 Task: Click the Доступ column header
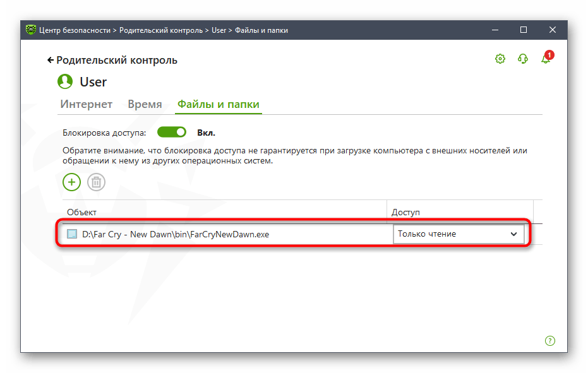pos(405,212)
